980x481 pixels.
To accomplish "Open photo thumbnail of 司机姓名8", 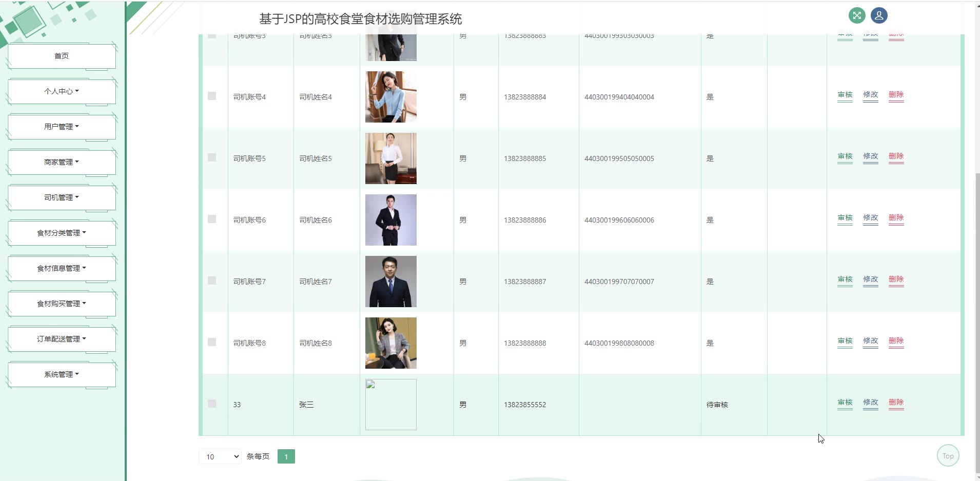I will tap(391, 343).
